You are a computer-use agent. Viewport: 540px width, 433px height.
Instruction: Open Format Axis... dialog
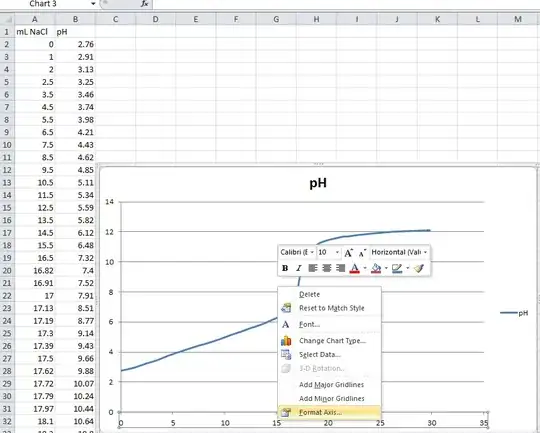click(x=330, y=412)
